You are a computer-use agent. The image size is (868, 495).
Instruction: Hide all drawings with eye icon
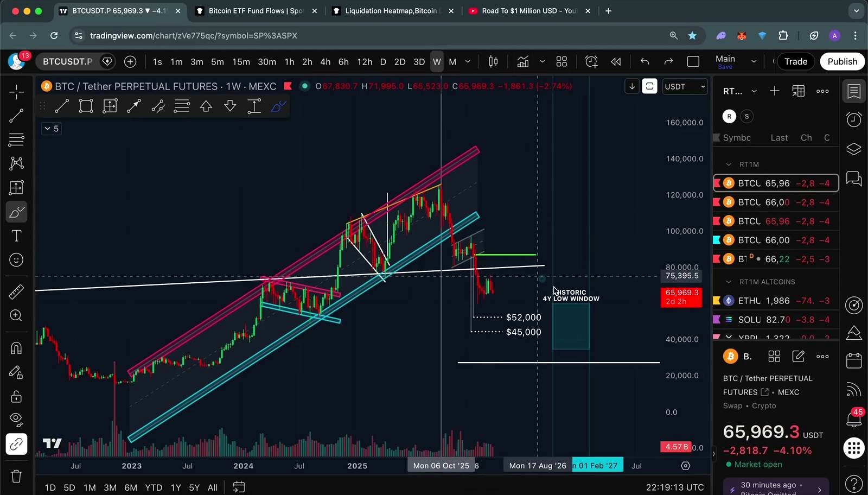(16, 419)
